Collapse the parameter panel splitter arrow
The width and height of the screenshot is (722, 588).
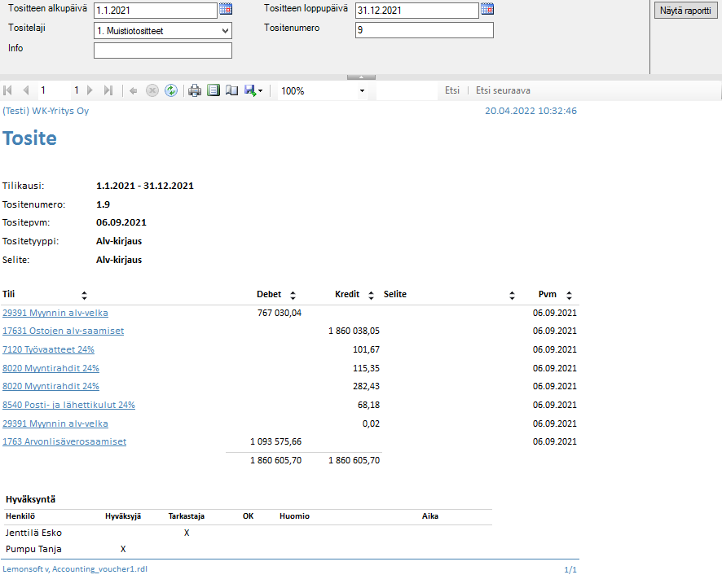[x=361, y=77]
